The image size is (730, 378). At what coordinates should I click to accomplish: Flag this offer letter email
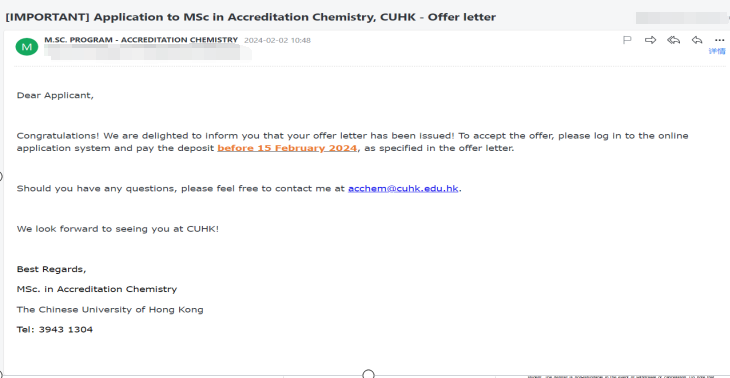pos(627,40)
